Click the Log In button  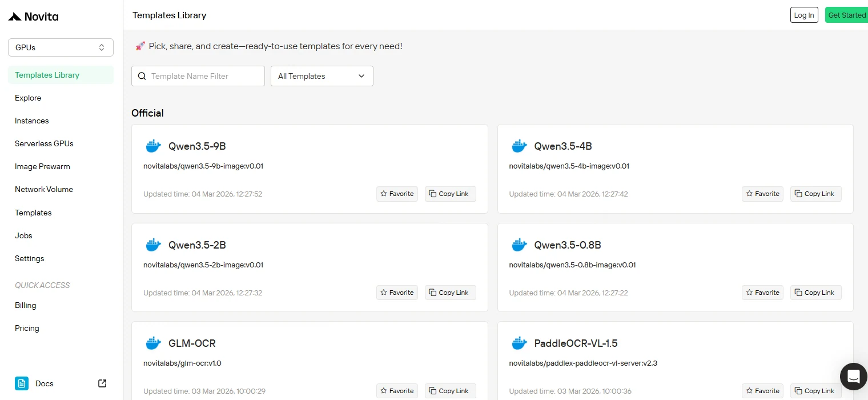pyautogui.click(x=804, y=15)
